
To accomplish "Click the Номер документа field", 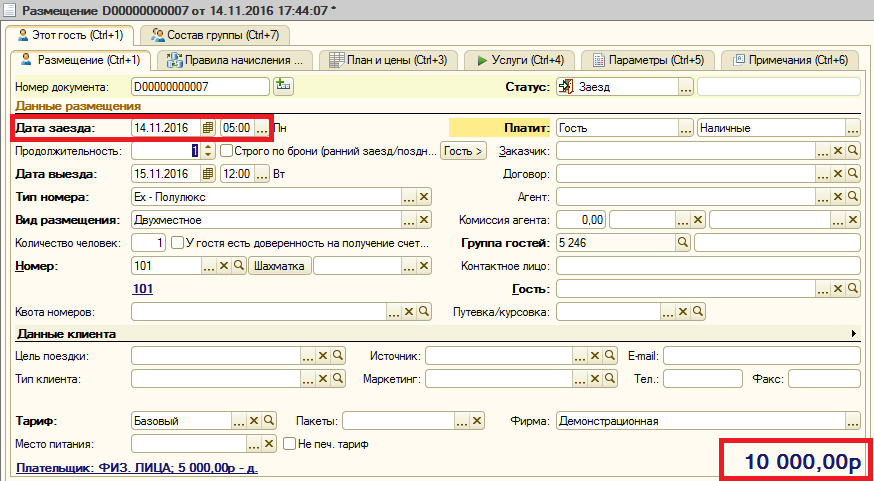I will tap(200, 87).
